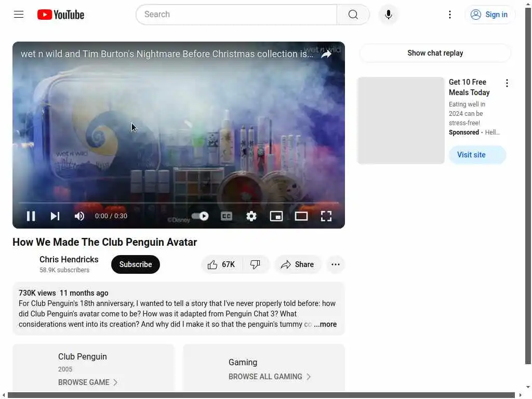The height and width of the screenshot is (399, 532).
Task: Toggle closed captions
Action: tap(227, 216)
